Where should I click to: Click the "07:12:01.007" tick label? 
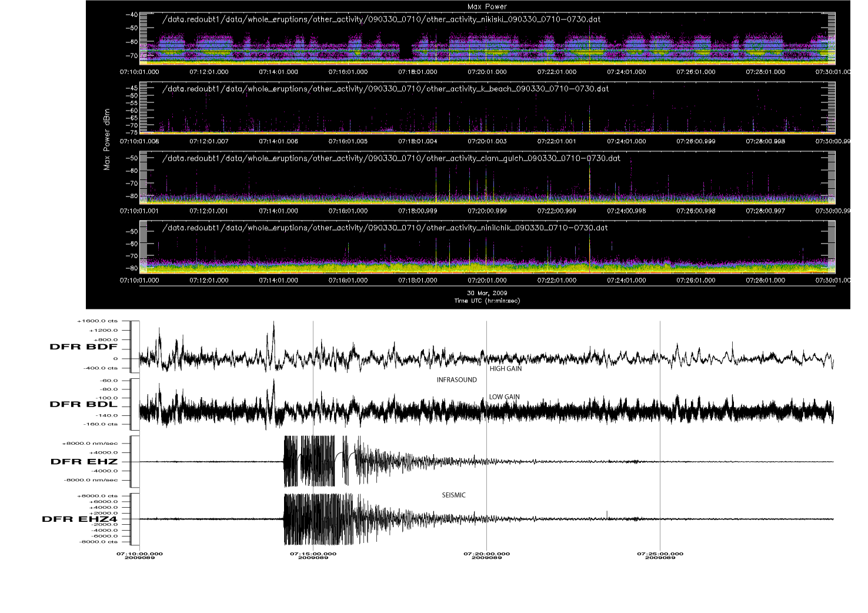click(x=209, y=141)
